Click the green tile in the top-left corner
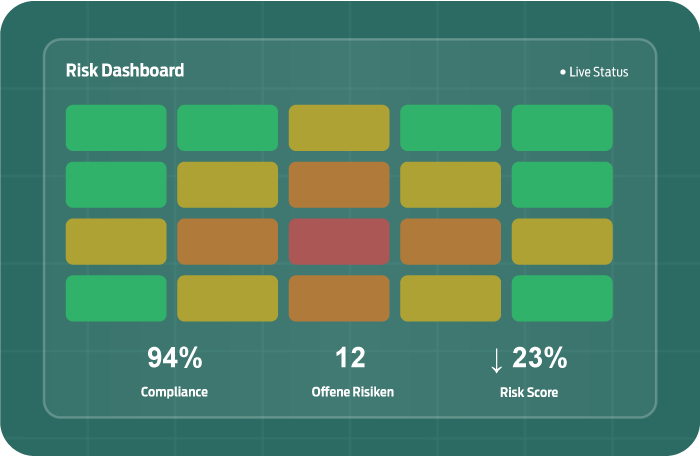The width and height of the screenshot is (700, 456). (x=116, y=128)
